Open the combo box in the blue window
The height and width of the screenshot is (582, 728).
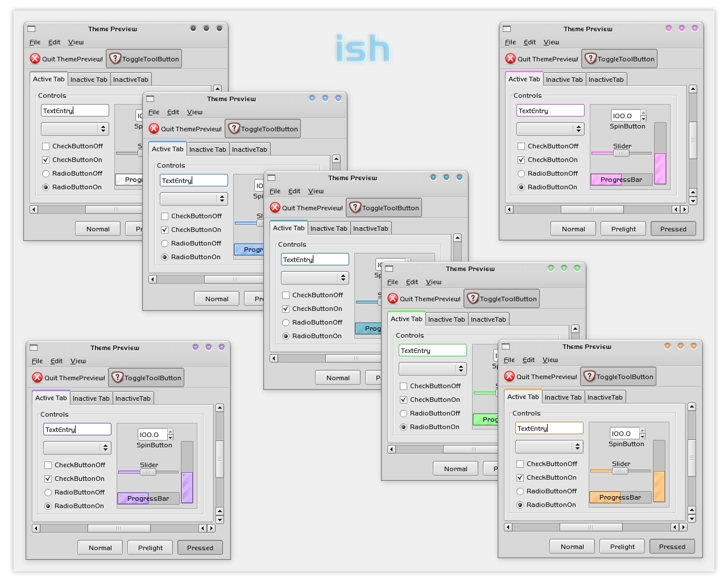pyautogui.click(x=194, y=199)
